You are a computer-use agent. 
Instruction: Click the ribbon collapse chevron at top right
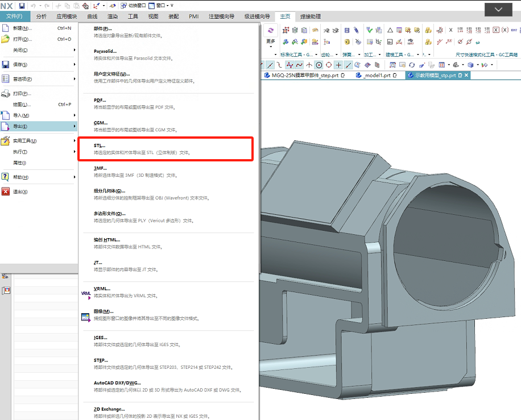point(498,10)
